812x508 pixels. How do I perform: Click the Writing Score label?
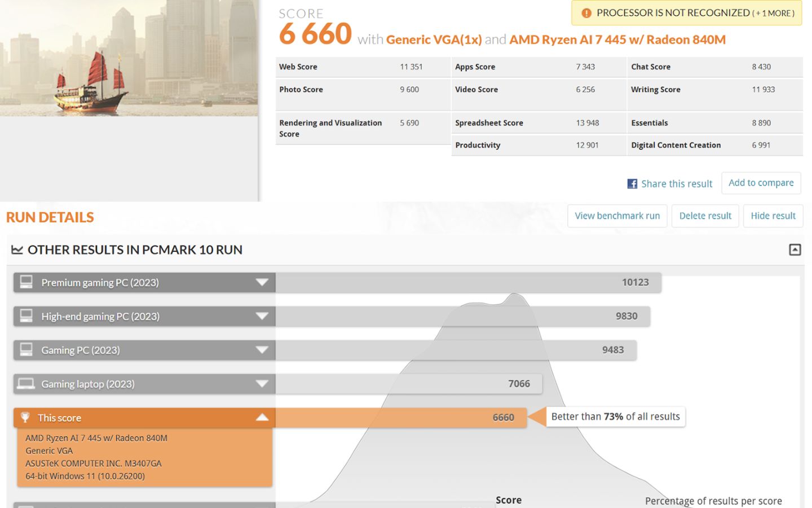(656, 89)
